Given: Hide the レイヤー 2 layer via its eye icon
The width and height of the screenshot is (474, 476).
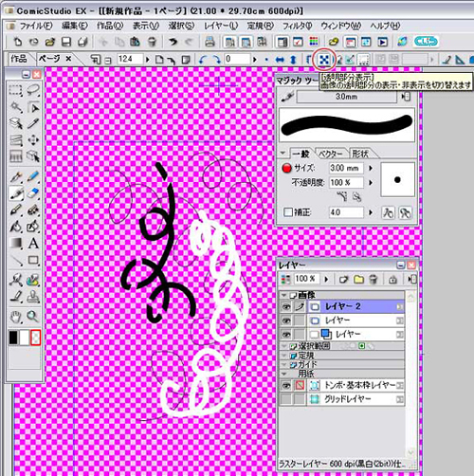Looking at the screenshot, I should coord(286,306).
